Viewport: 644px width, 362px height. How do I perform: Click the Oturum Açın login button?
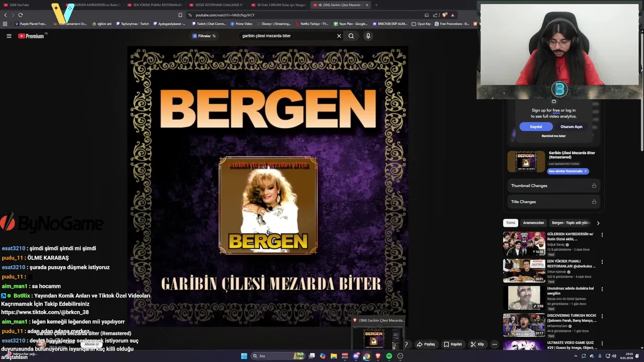(571, 127)
